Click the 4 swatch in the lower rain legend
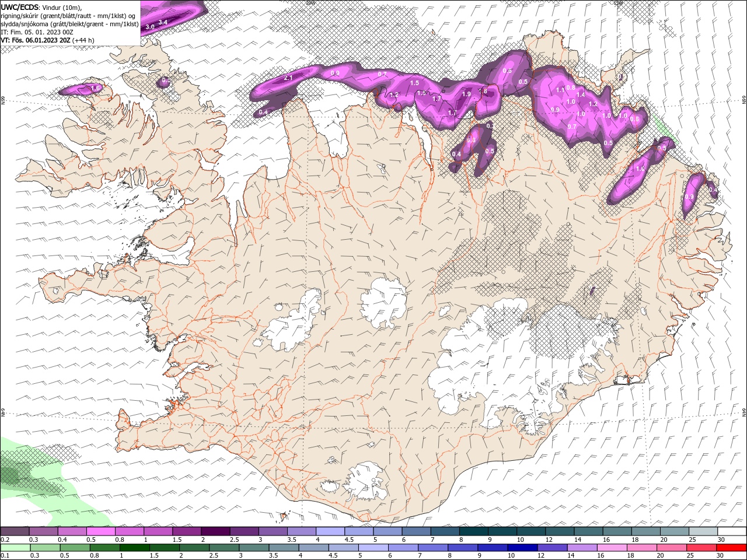The width and height of the screenshot is (747, 560). tap(314, 548)
